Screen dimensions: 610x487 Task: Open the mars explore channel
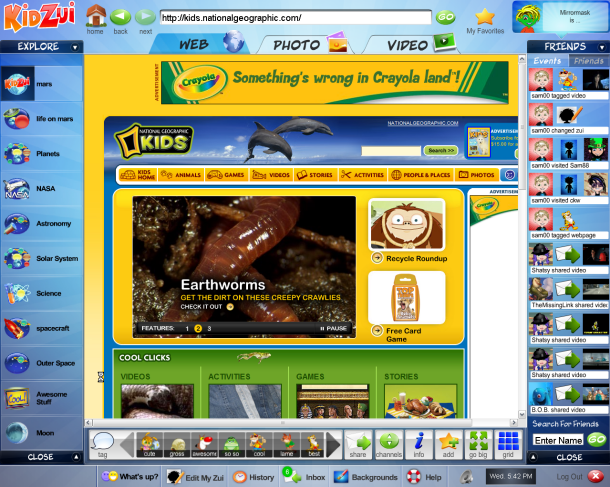tap(42, 84)
